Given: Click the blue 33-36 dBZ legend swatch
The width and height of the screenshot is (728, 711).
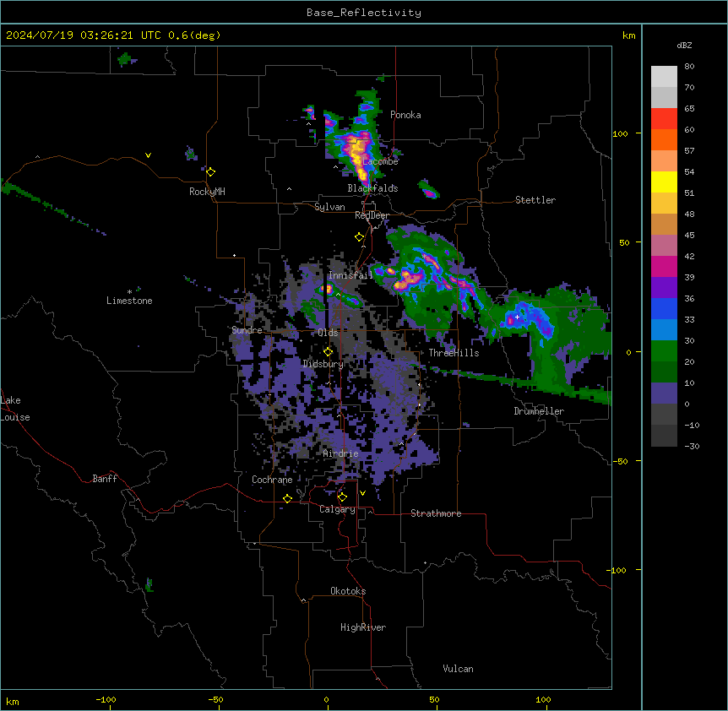Looking at the screenshot, I should [664, 308].
